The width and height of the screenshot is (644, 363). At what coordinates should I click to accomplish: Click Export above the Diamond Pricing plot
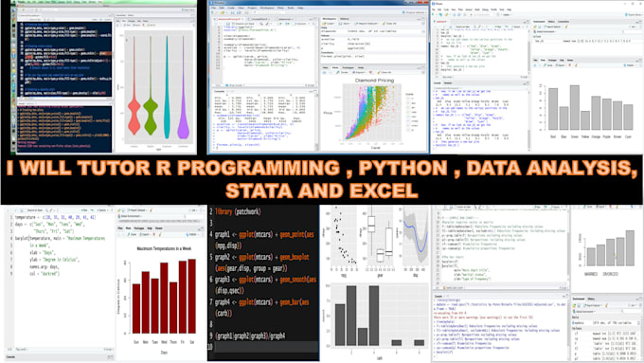(x=359, y=72)
